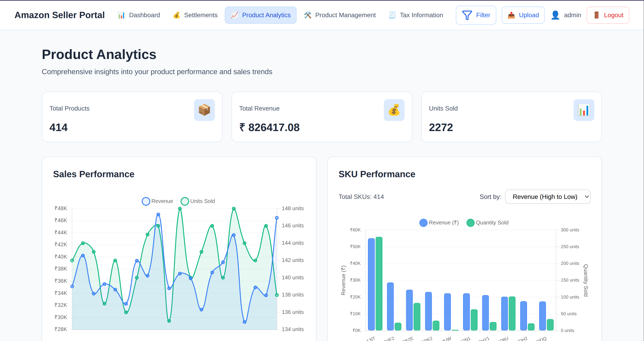
Task: Click the tallest blue revenue bar
Action: tap(371, 284)
